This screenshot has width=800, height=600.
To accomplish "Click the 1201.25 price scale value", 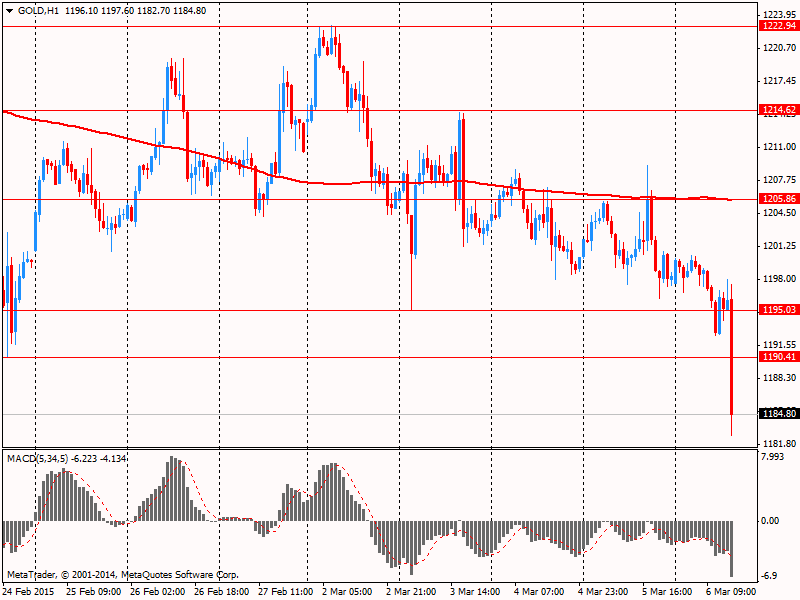I will pyautogui.click(x=779, y=246).
